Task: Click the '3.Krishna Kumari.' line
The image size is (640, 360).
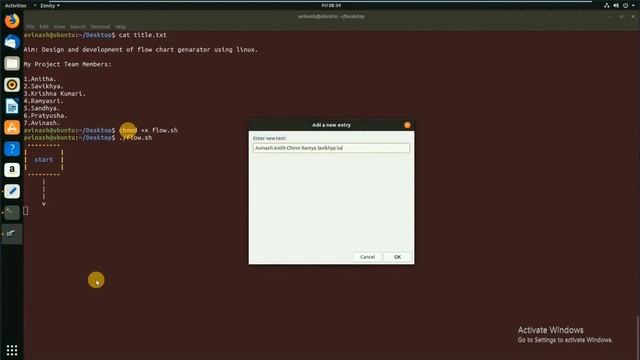Action: coord(54,93)
